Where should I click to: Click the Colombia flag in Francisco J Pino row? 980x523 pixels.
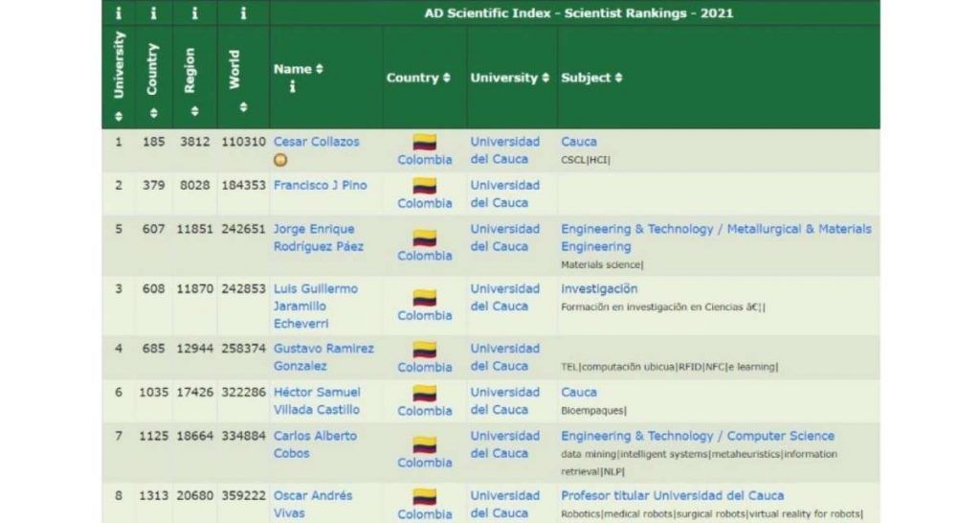pos(424,186)
